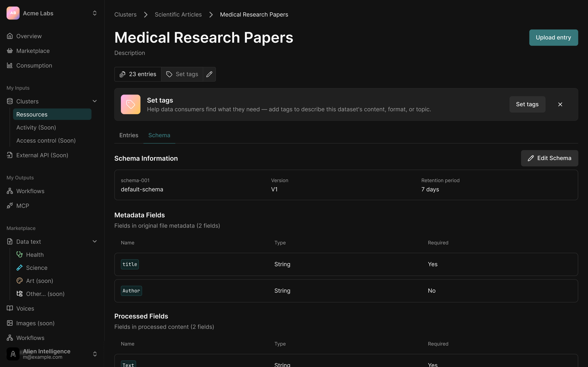The height and width of the screenshot is (367, 588).
Task: Open Voices via the book icon
Action: pos(10,308)
